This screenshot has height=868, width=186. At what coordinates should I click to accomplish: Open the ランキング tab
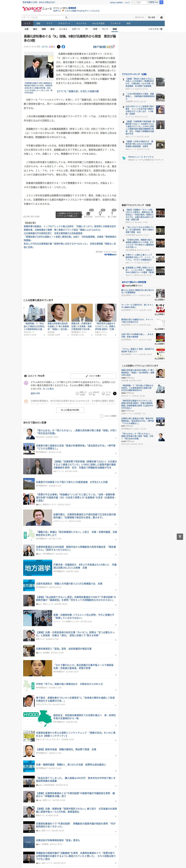tap(115, 24)
